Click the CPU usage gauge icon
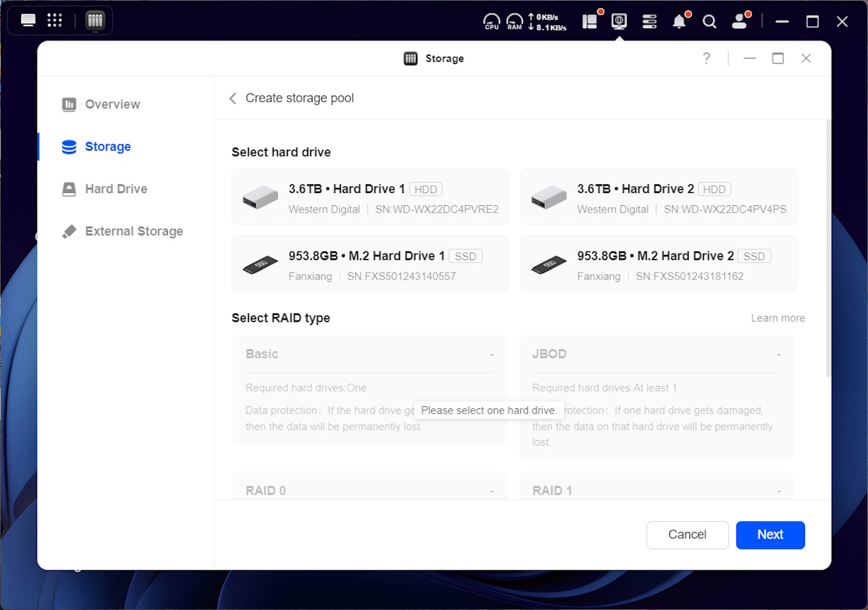This screenshot has height=610, width=868. point(491,22)
